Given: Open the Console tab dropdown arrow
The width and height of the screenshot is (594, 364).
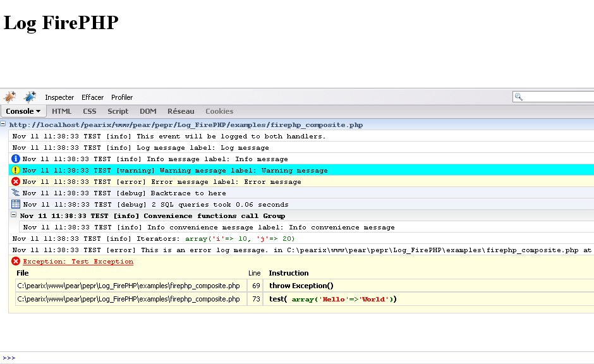Looking at the screenshot, I should pos(39,111).
